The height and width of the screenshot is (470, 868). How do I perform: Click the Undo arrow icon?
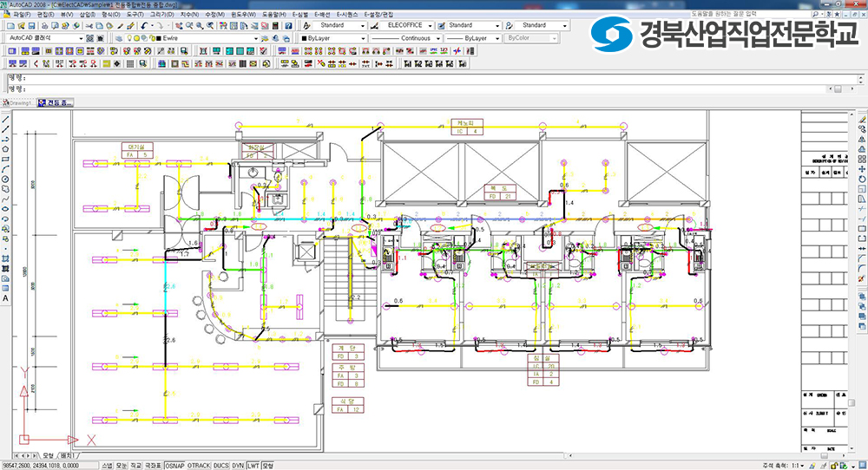(144, 25)
